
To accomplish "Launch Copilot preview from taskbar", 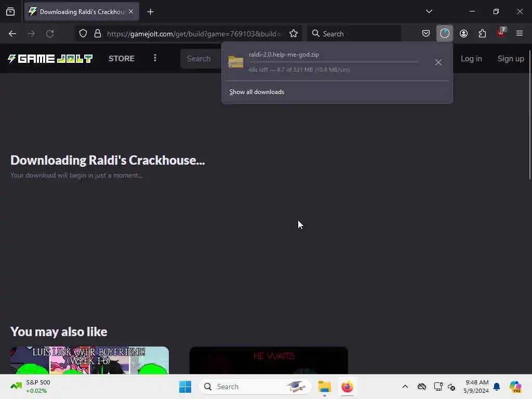I will pos(515,387).
